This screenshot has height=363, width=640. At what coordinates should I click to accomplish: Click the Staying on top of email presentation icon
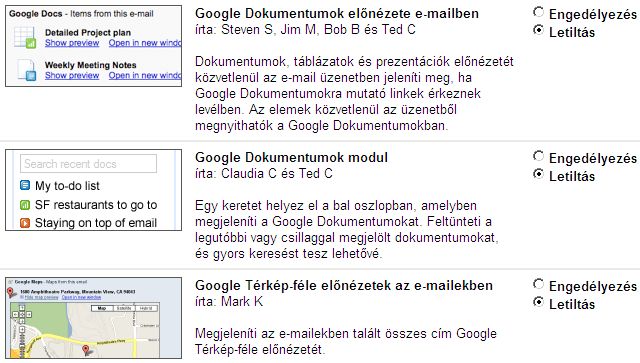(25, 223)
